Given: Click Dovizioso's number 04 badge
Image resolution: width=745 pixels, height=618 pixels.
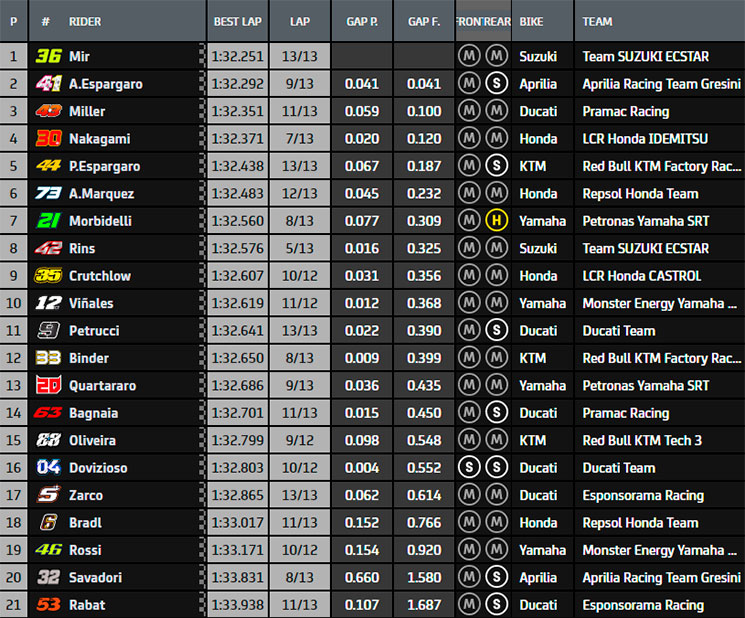Looking at the screenshot, I should [x=48, y=467].
